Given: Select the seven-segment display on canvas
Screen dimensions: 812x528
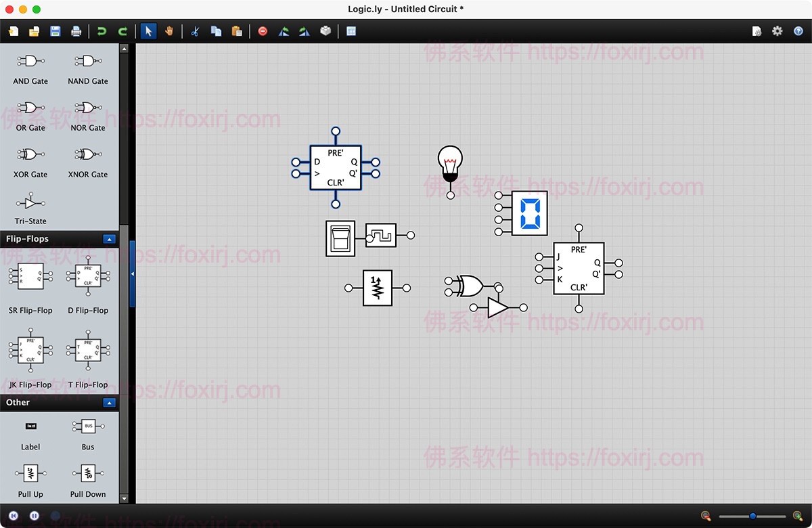Looking at the screenshot, I should tap(529, 213).
